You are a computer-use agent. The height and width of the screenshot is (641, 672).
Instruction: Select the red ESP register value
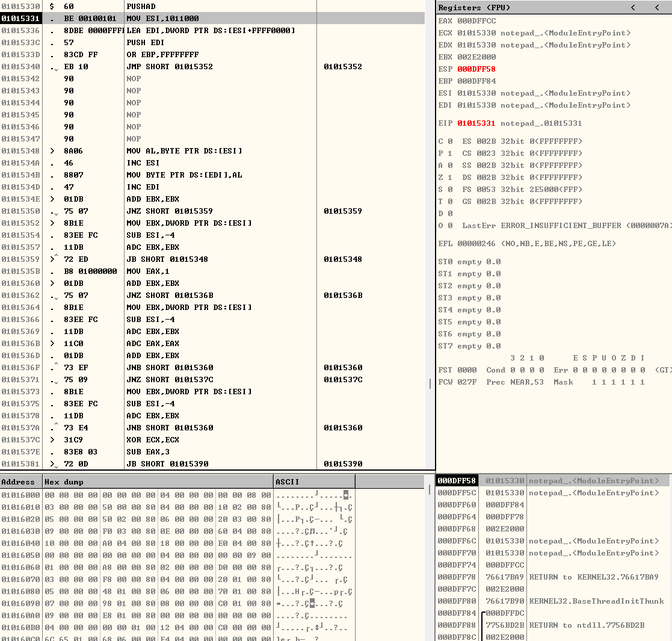coord(476,69)
